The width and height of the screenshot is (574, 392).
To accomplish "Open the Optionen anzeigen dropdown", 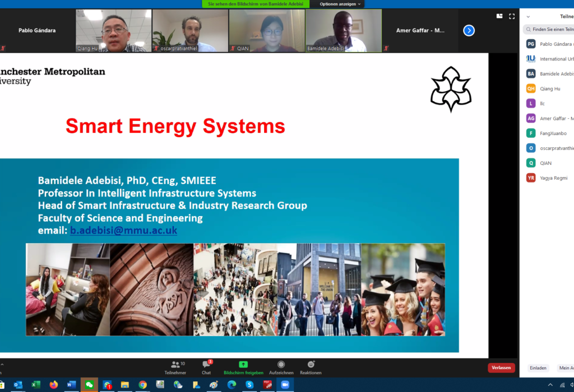I will click(336, 3).
